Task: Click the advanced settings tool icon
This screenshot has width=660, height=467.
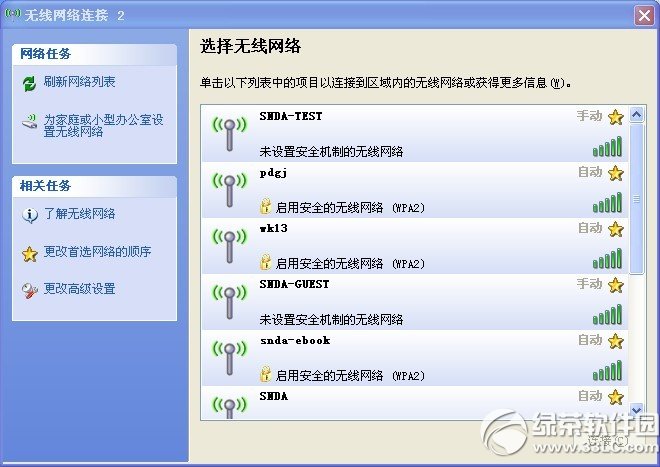Action: (x=30, y=291)
